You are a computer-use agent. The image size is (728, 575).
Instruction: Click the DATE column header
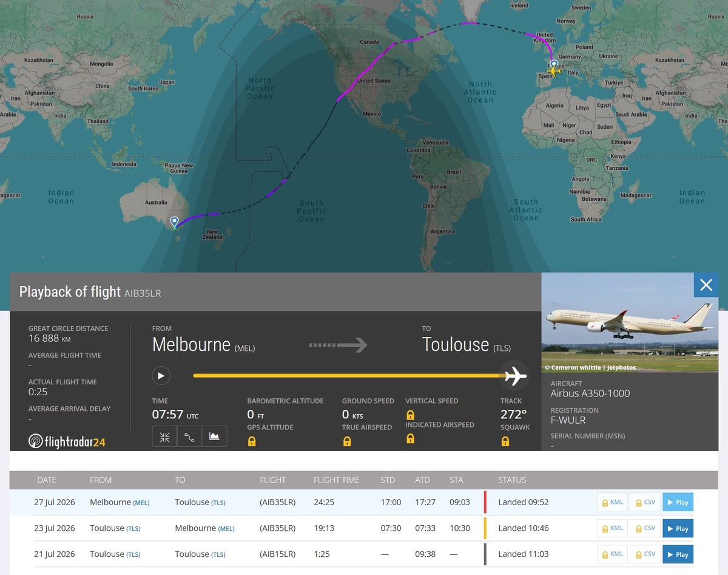click(x=47, y=480)
